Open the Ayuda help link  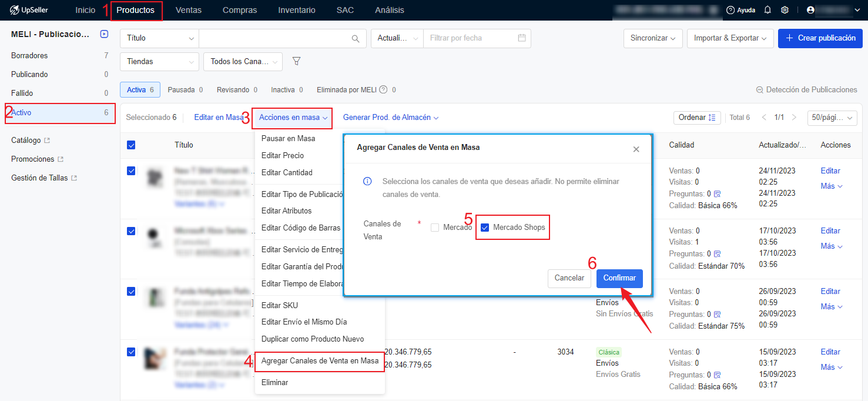pos(741,10)
